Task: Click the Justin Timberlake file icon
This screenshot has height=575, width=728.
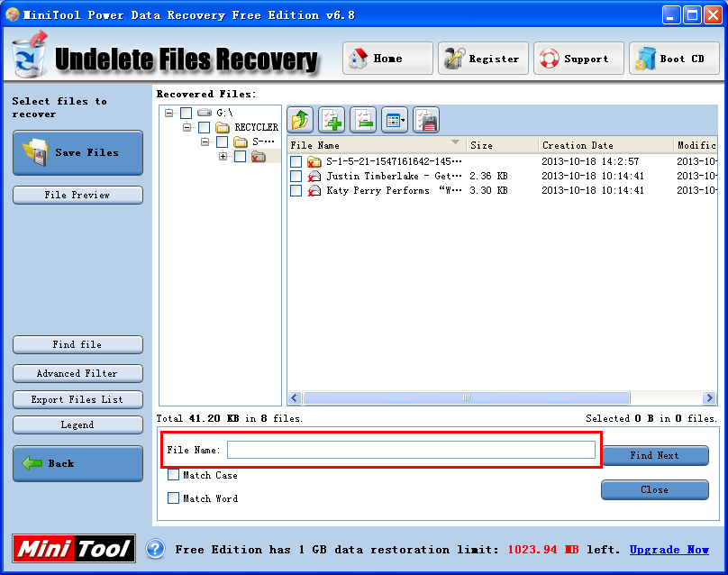Action: coord(314,176)
